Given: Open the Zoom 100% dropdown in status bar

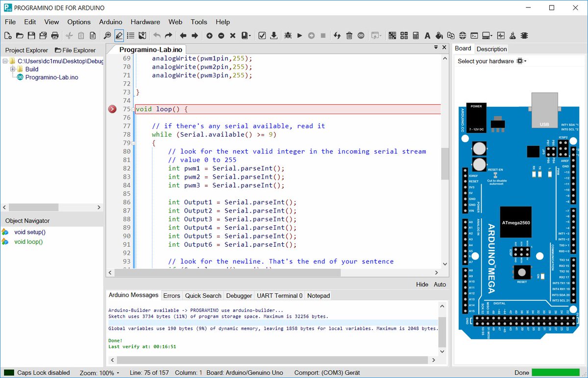Looking at the screenshot, I should pyautogui.click(x=99, y=373).
